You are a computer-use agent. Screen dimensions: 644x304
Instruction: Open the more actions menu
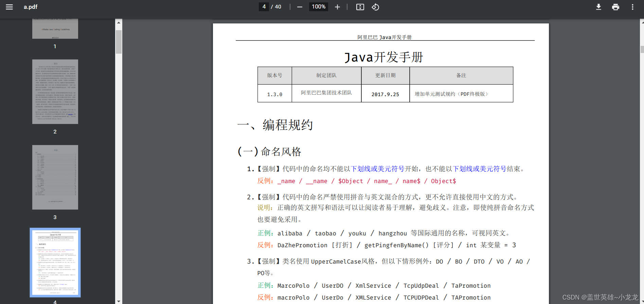coord(632,7)
